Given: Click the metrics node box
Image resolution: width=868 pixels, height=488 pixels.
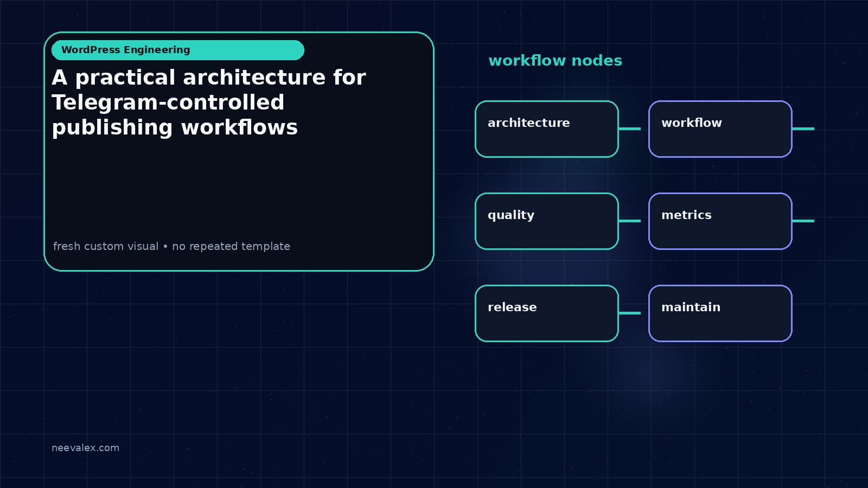Looking at the screenshot, I should pyautogui.click(x=720, y=221).
